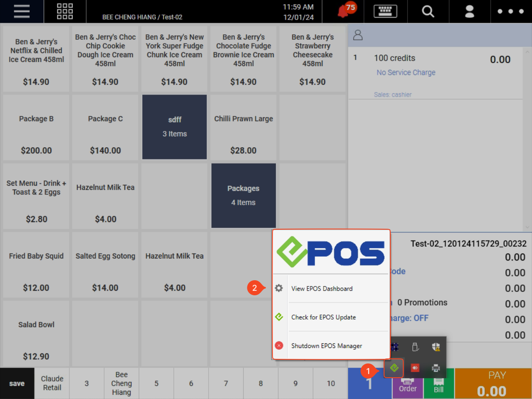Open the Packages folder with 4 items
This screenshot has height=399, width=532.
(x=244, y=196)
